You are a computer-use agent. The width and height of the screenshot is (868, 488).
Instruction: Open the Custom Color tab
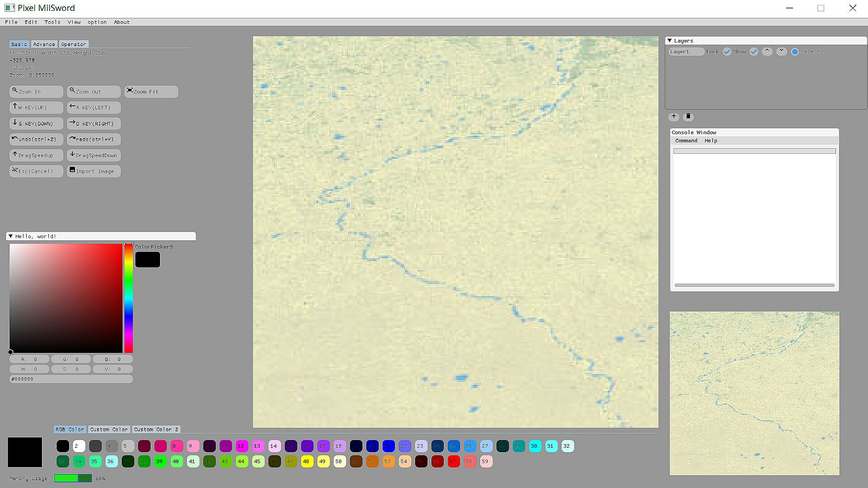click(108, 429)
